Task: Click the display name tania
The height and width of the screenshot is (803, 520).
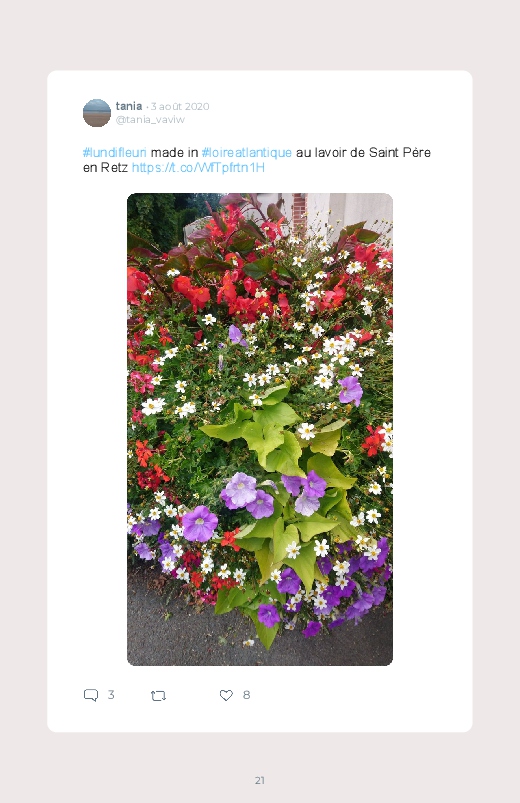Action: click(x=129, y=106)
